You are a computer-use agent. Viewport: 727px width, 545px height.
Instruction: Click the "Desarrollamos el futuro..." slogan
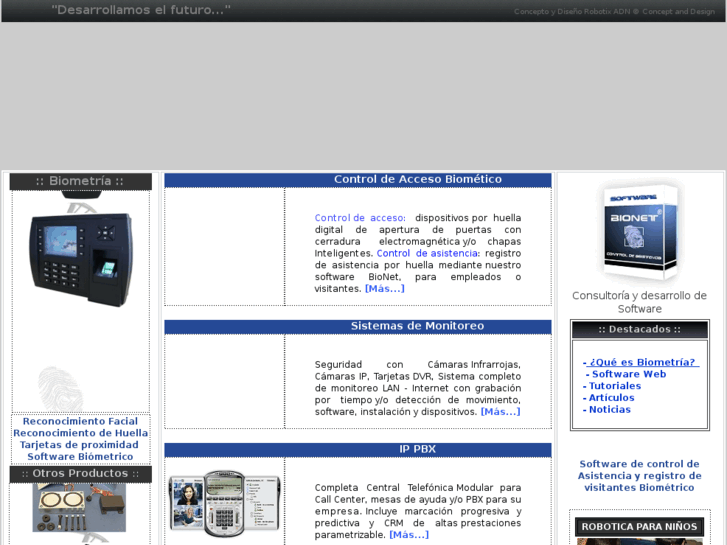coord(141,10)
